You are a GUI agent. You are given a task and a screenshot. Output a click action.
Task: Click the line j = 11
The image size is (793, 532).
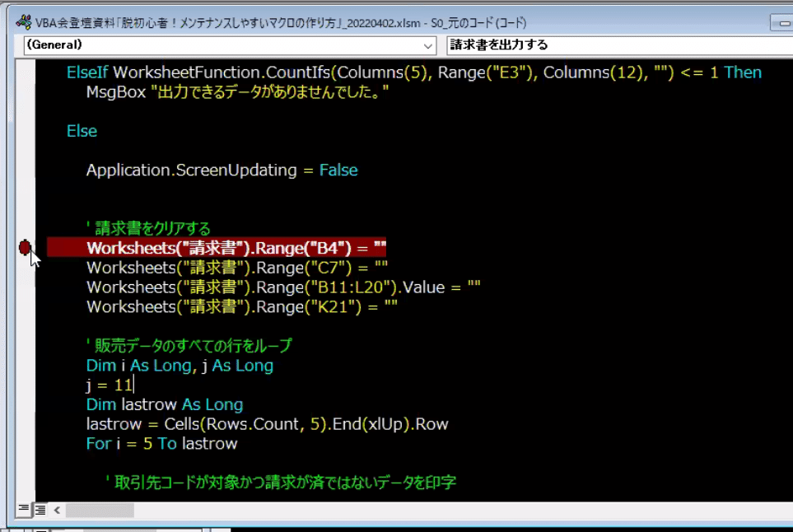coord(110,385)
